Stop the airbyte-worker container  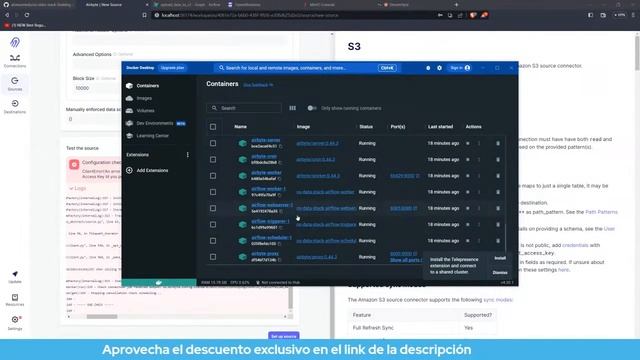[x=468, y=176]
